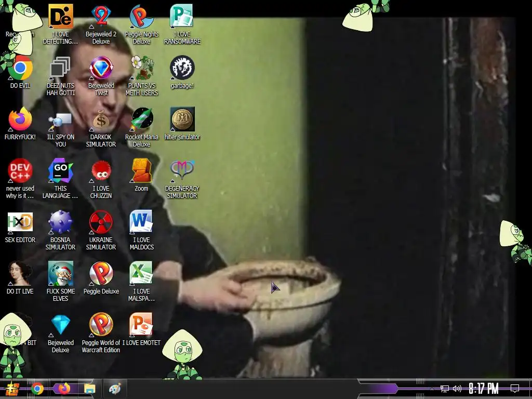The width and height of the screenshot is (532, 399).
Task: Open the DEGENERACY SIMULATOR heart icon
Action: pyautogui.click(x=182, y=170)
